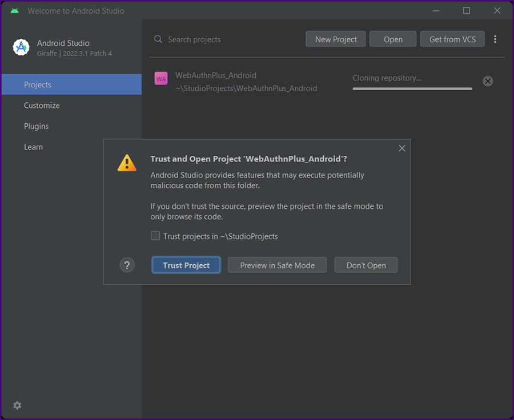Click the yellow warning triangle icon

click(x=127, y=163)
